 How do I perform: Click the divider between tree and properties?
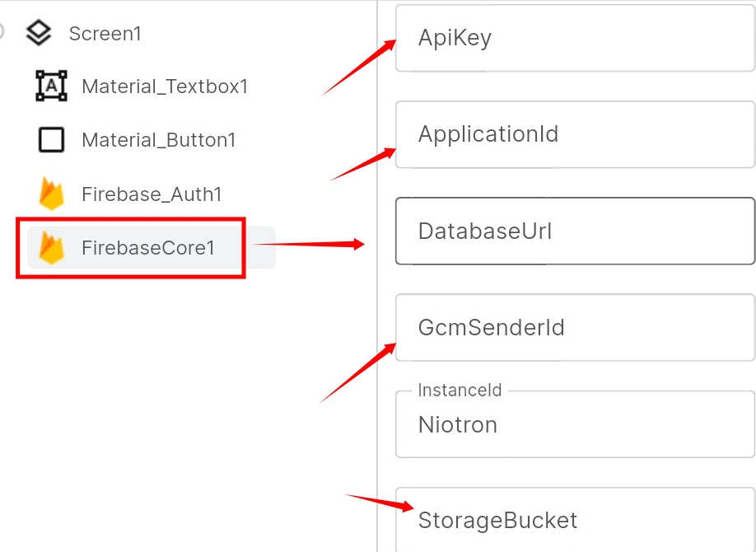tap(377, 276)
